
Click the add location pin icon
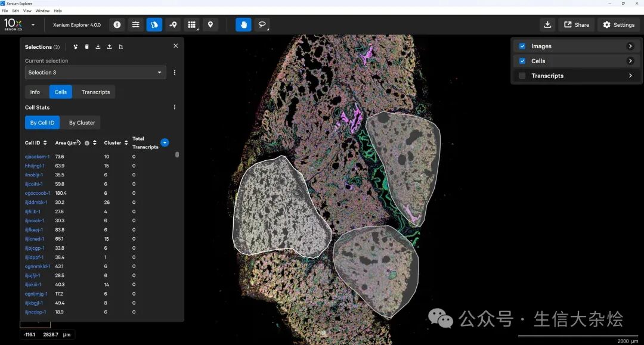[173, 24]
